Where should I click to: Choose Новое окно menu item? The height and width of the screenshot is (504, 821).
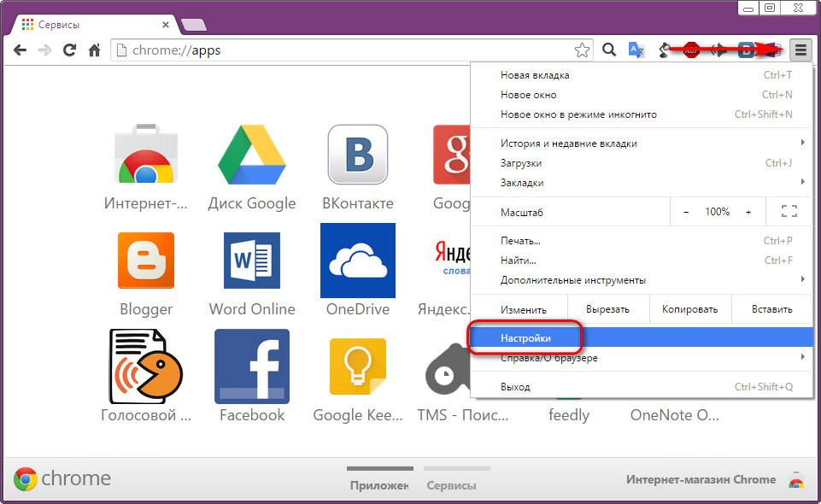[642, 95]
